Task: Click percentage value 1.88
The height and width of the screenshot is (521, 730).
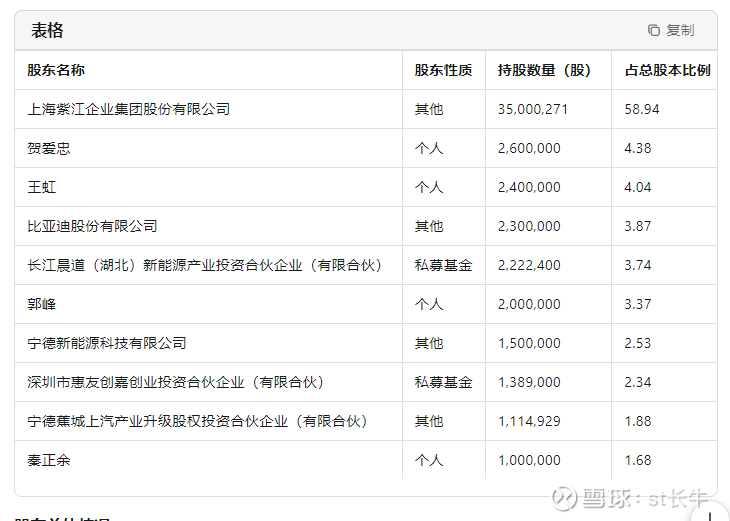Action: point(638,422)
